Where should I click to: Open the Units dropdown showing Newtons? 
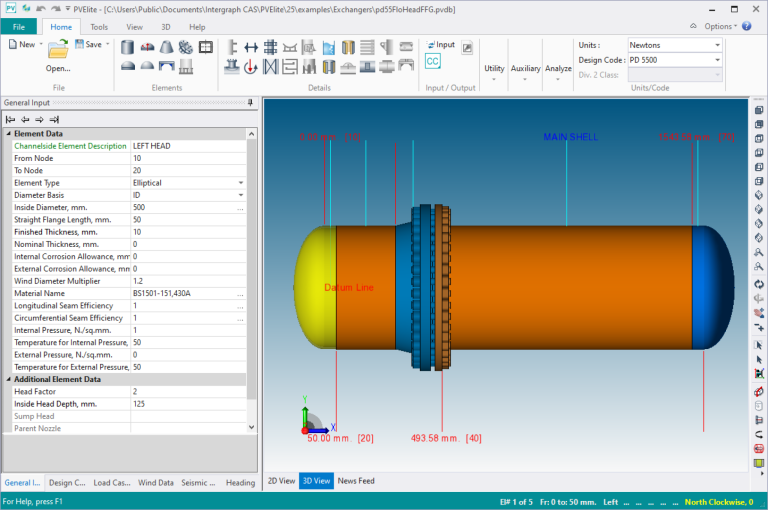674,45
